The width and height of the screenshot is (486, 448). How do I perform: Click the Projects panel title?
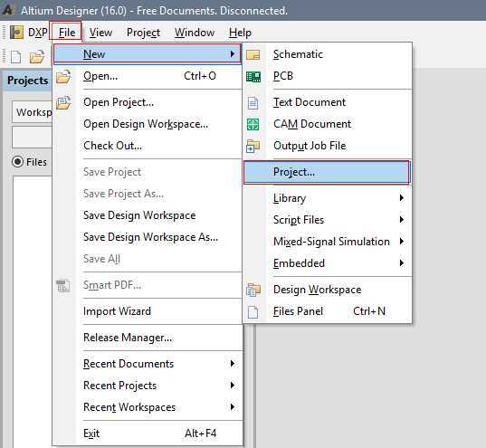27,81
